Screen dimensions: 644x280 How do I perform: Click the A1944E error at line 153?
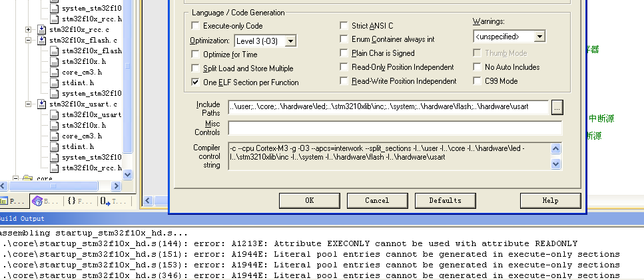pyautogui.click(x=310, y=265)
